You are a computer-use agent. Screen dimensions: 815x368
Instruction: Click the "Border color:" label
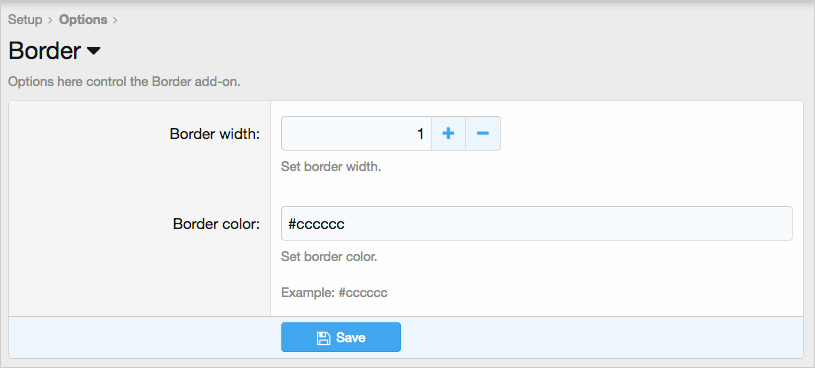(217, 224)
